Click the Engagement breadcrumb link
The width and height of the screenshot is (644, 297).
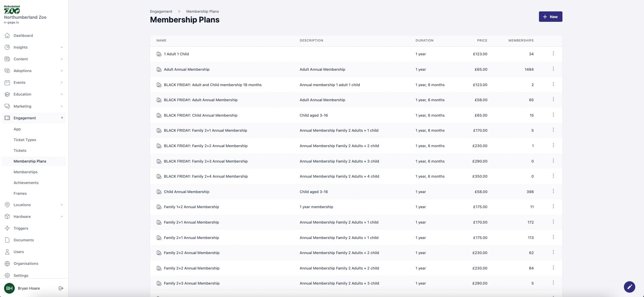point(161,11)
